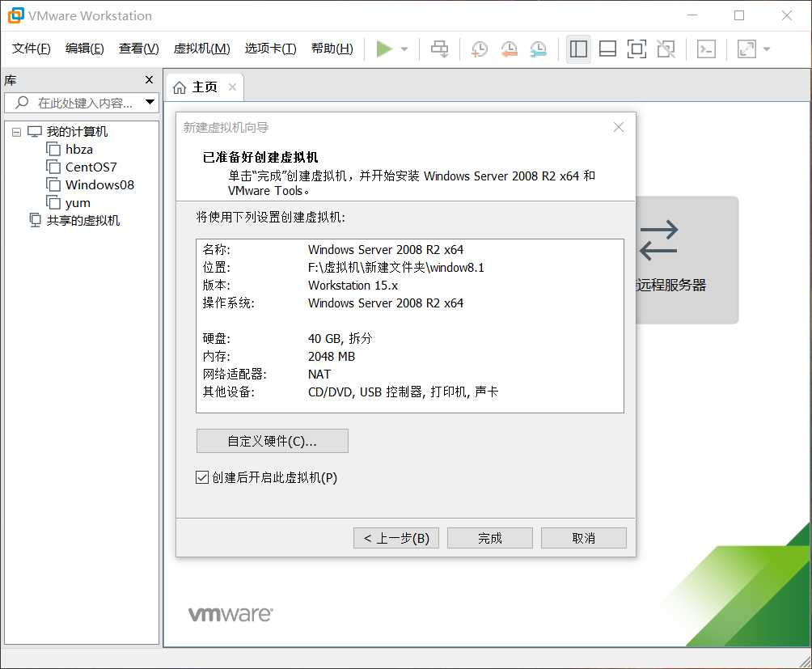Click the 完成 button

tap(490, 538)
